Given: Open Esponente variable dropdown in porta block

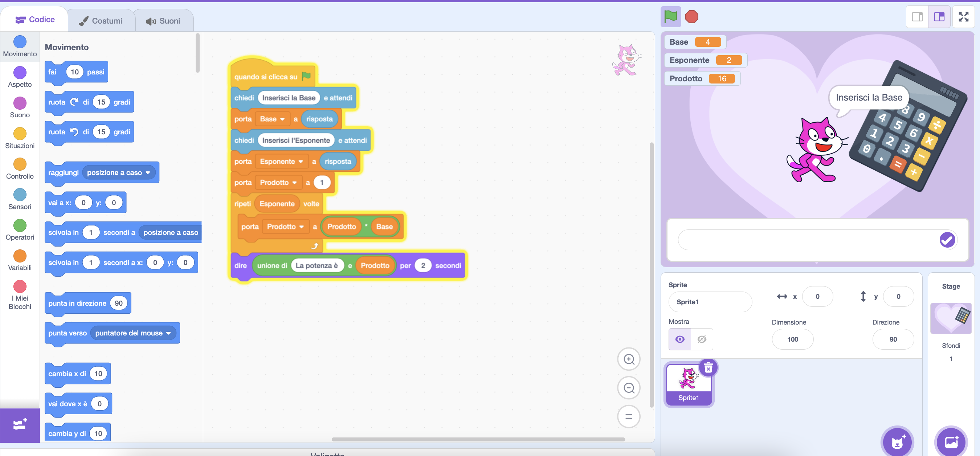Looking at the screenshot, I should [x=282, y=162].
